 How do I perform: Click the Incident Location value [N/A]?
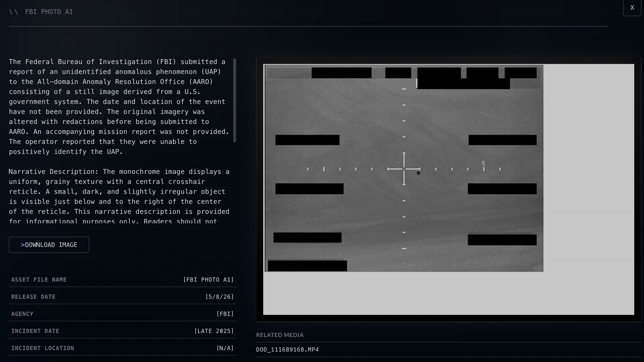[225, 348]
